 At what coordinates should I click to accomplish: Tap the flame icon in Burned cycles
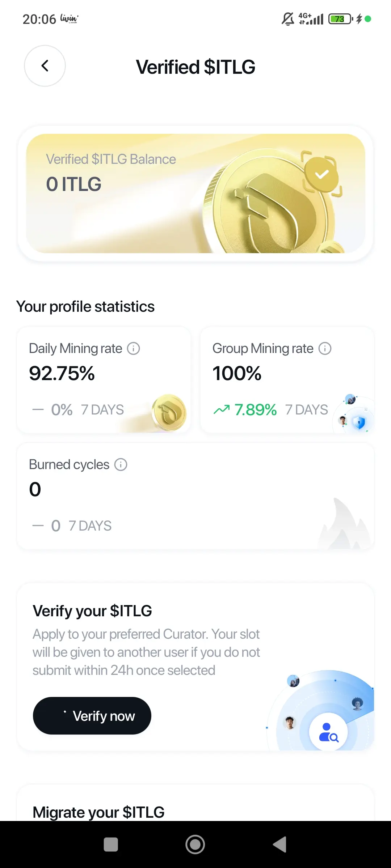(x=344, y=524)
